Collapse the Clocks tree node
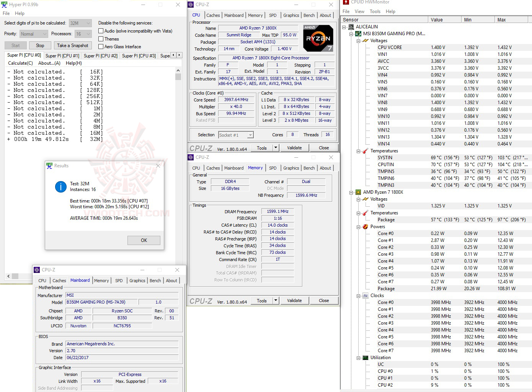 [359, 296]
